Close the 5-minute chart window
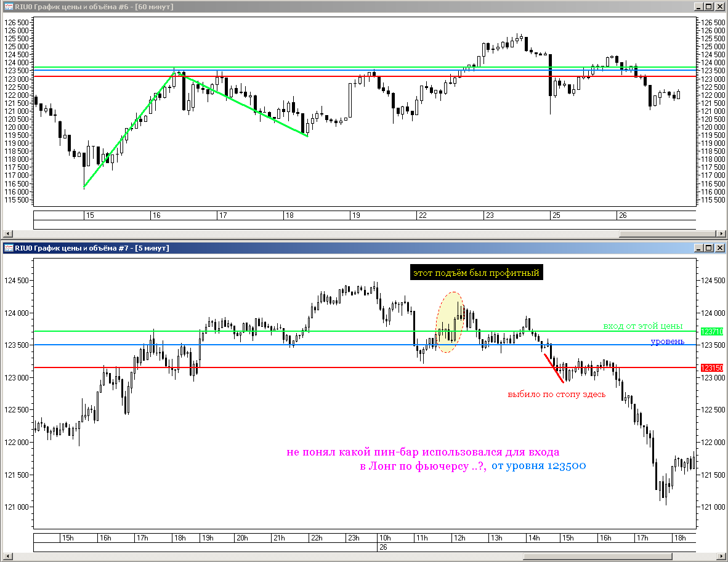Screen dimensions: 728x562 click(719, 248)
